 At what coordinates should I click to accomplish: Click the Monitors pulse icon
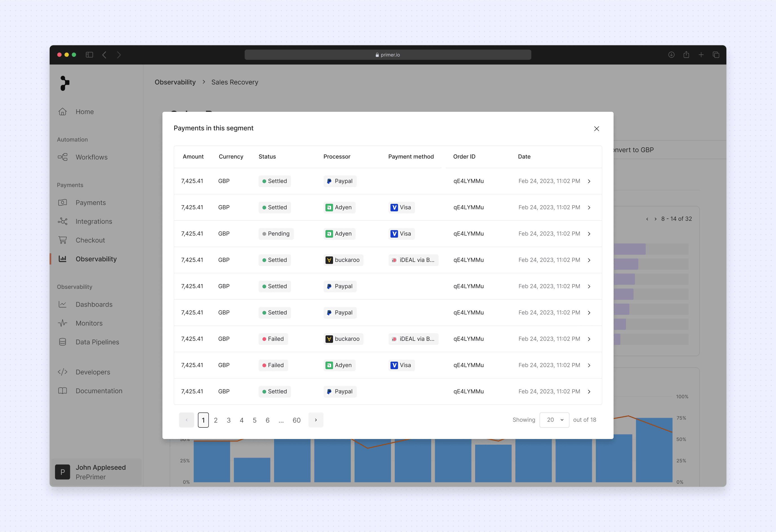(x=62, y=323)
